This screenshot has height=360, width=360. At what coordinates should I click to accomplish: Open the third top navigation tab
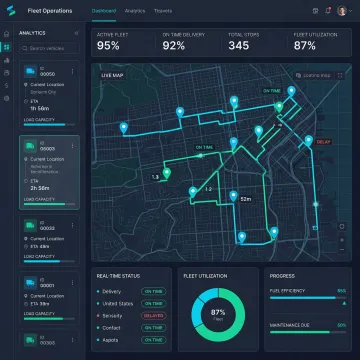163,11
